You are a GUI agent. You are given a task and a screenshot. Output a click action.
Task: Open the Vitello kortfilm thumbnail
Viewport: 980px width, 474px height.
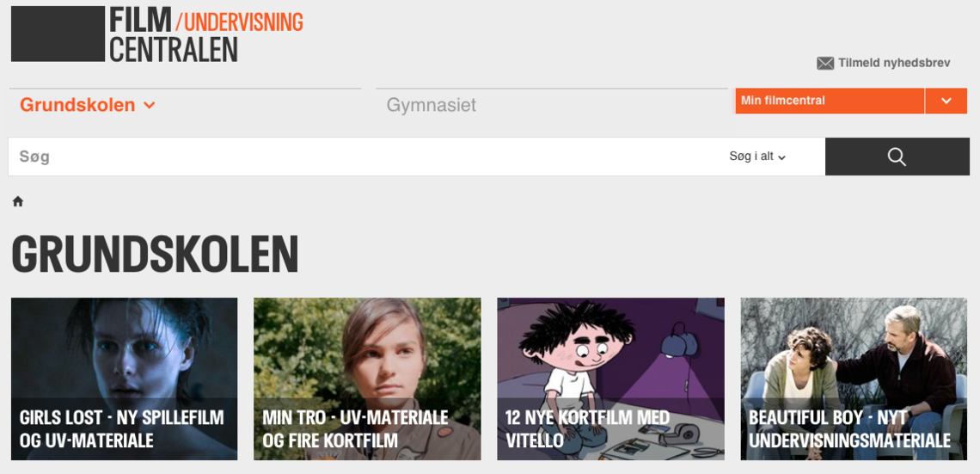point(610,379)
